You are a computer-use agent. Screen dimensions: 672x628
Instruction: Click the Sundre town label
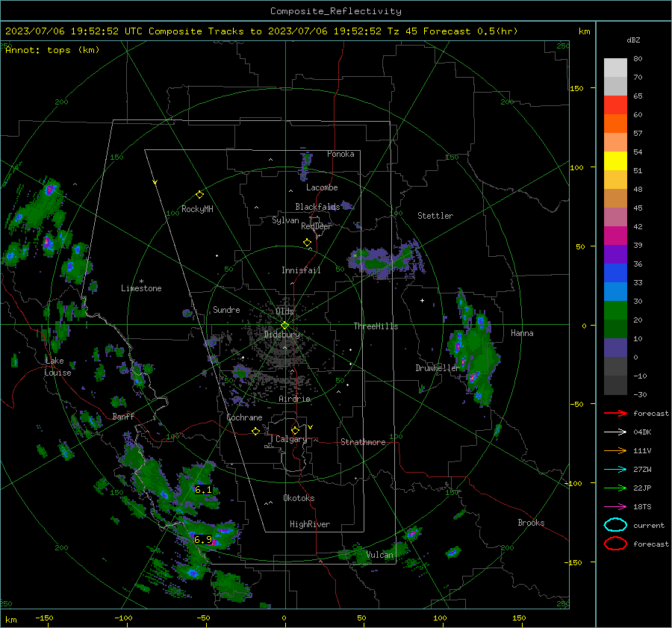[x=226, y=309]
